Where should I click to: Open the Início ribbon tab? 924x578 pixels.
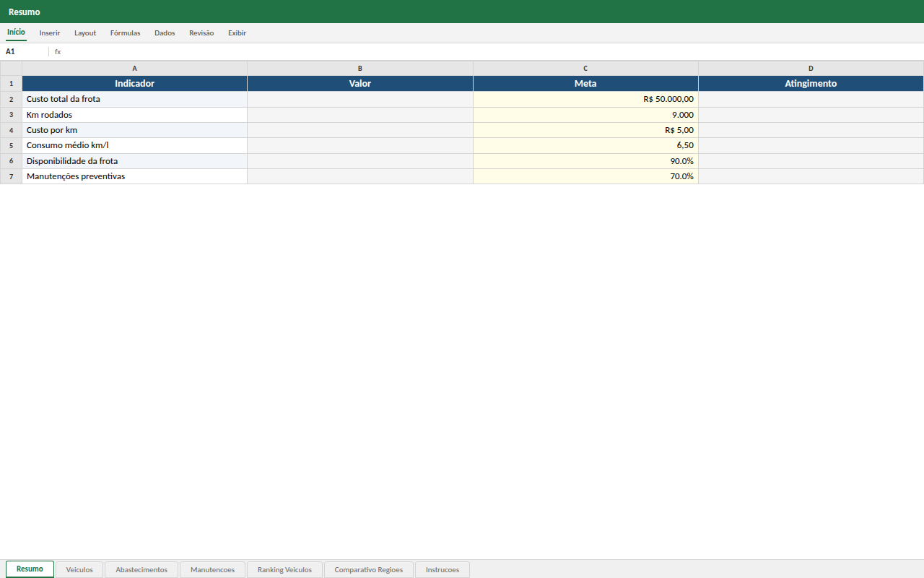click(16, 33)
